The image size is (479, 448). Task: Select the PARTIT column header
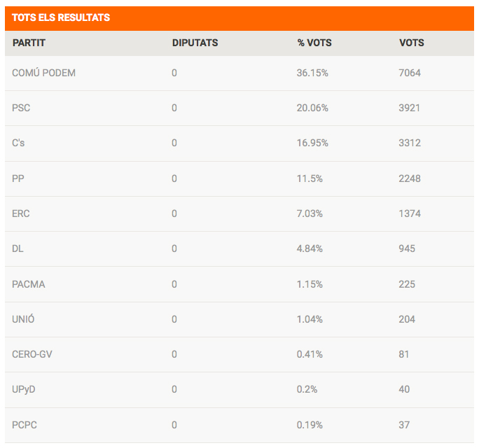point(29,43)
